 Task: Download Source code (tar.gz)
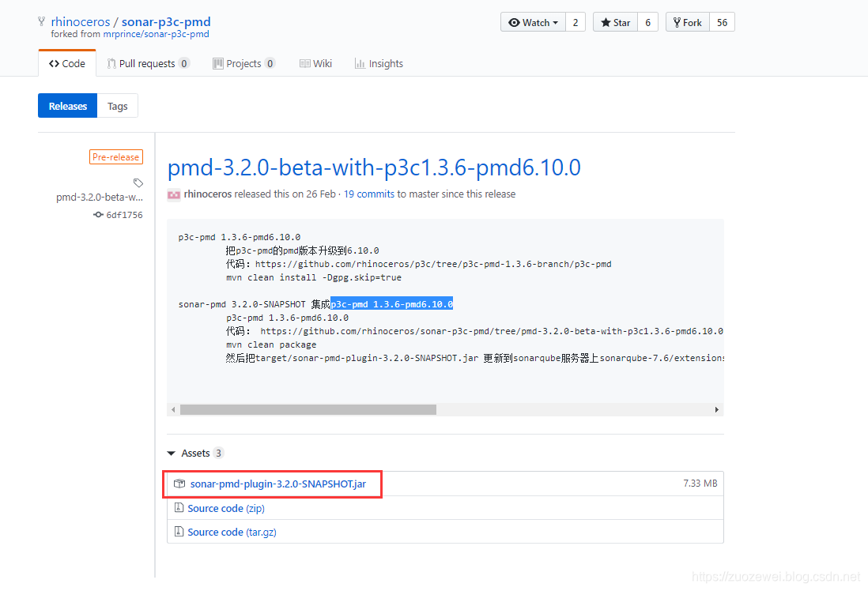pos(232,532)
